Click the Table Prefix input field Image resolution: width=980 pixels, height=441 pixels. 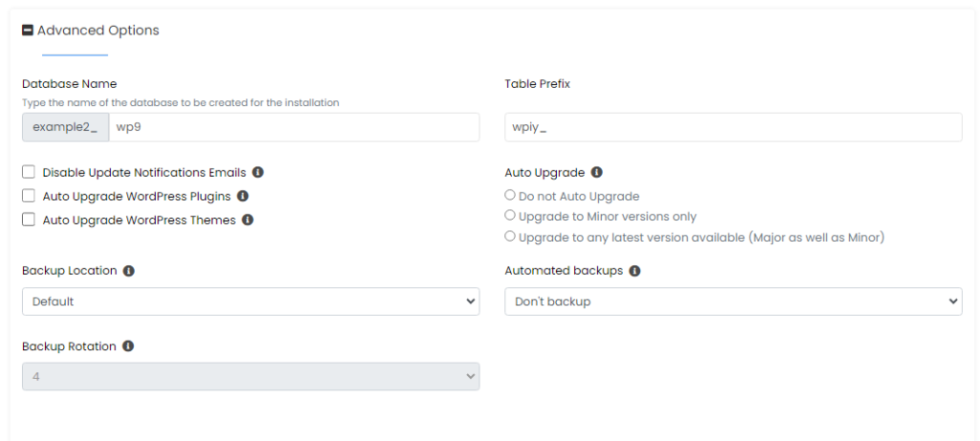tap(733, 127)
